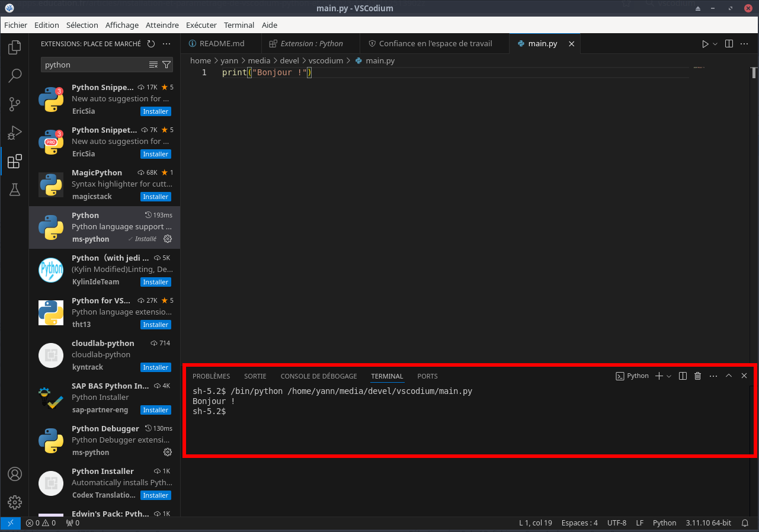The image size is (759, 532).
Task: Switch to the PROBLÈMES panel tab
Action: (211, 376)
